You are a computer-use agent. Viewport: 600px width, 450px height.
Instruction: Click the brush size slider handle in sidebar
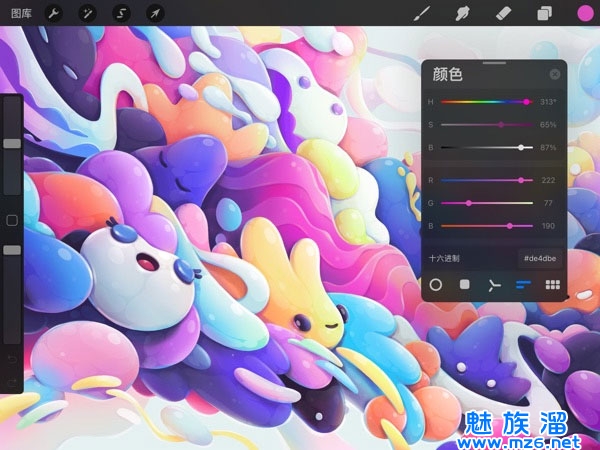[12, 144]
